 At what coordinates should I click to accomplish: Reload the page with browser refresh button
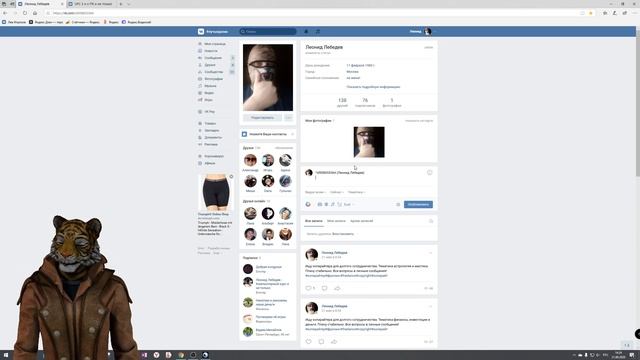[25, 13]
